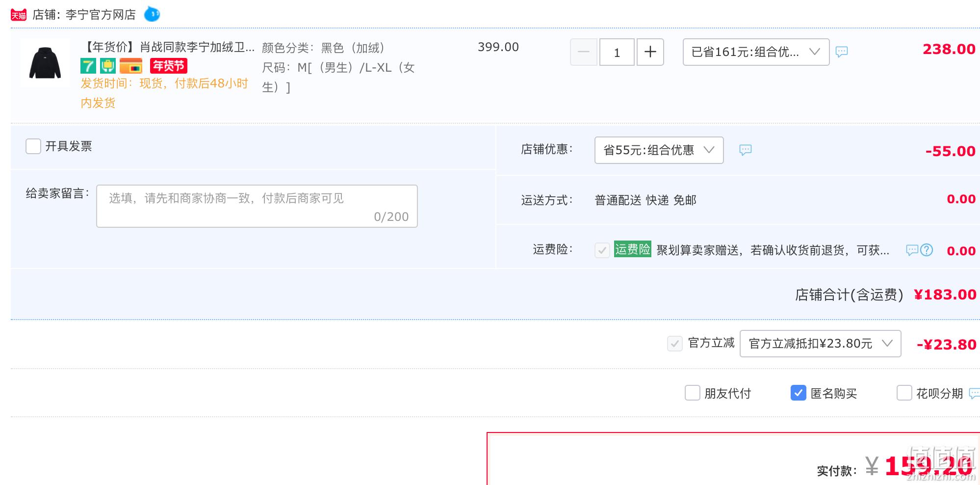
Task: Click the orange credit card badge
Action: coord(131,66)
